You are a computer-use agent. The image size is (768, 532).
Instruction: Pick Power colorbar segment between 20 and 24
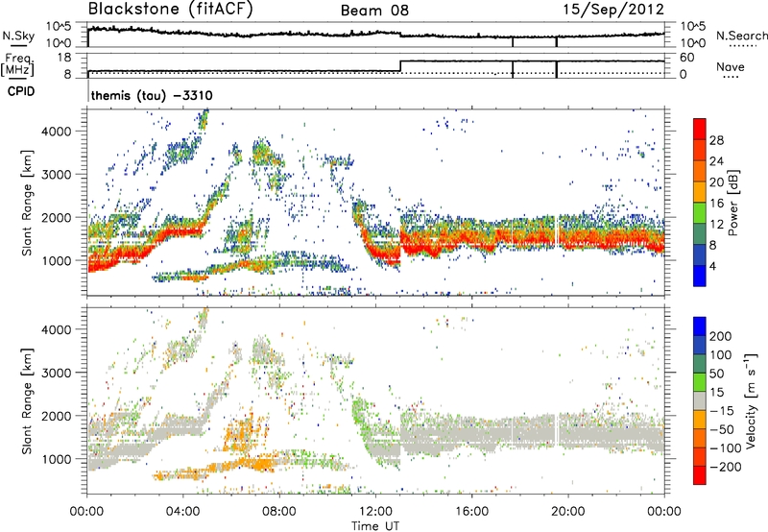click(x=700, y=172)
